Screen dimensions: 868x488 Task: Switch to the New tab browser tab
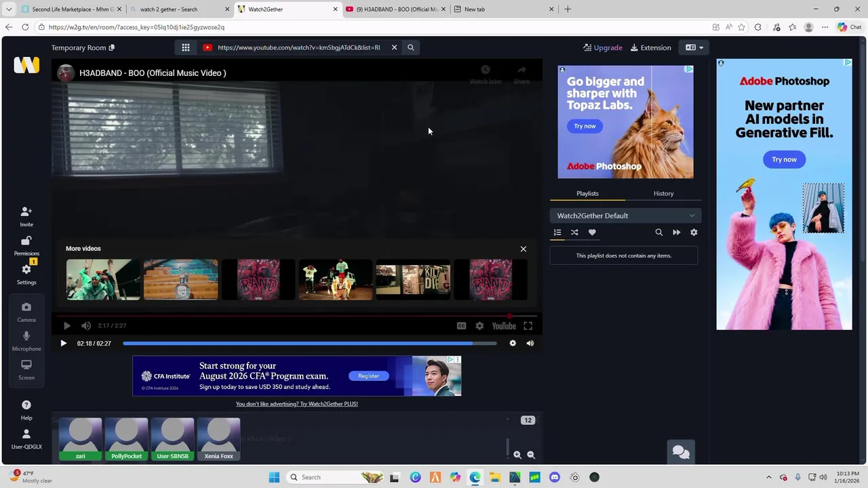[503, 9]
